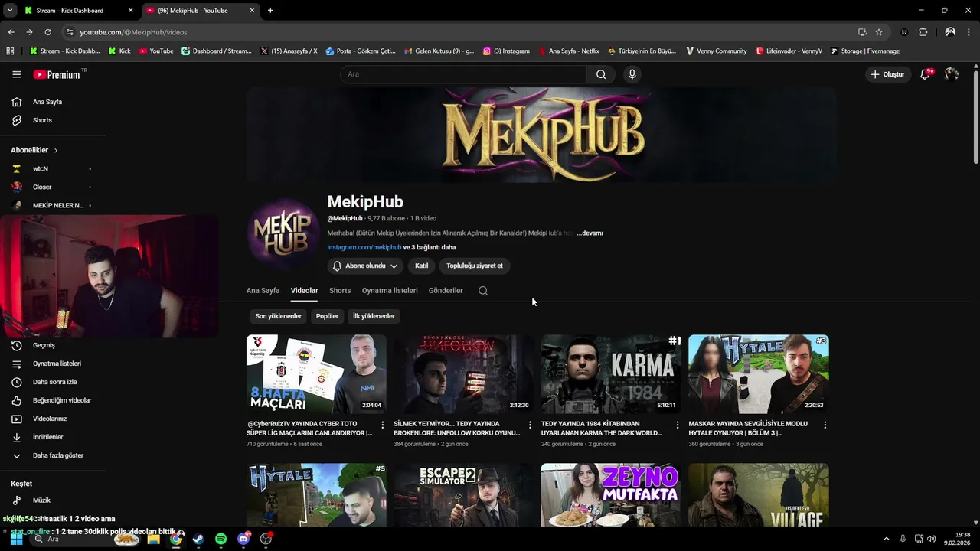The height and width of the screenshot is (551, 980).
Task: Open a new browser tab
Action: (270, 11)
